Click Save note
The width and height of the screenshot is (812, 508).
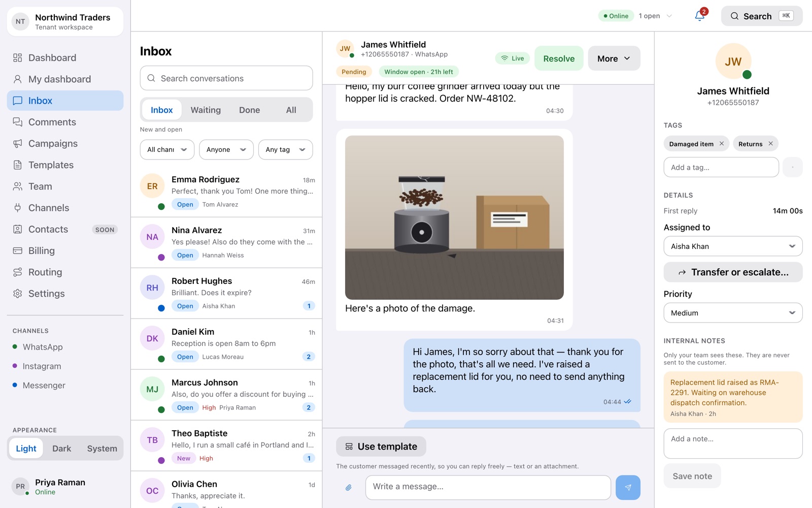692,476
